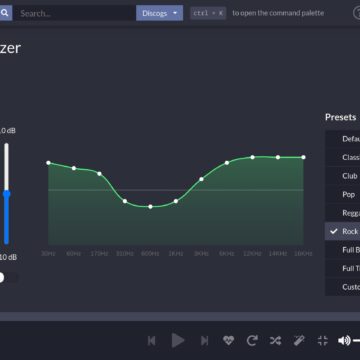Select the Classical preset
Viewport: 360px width, 360px height.
point(342,157)
